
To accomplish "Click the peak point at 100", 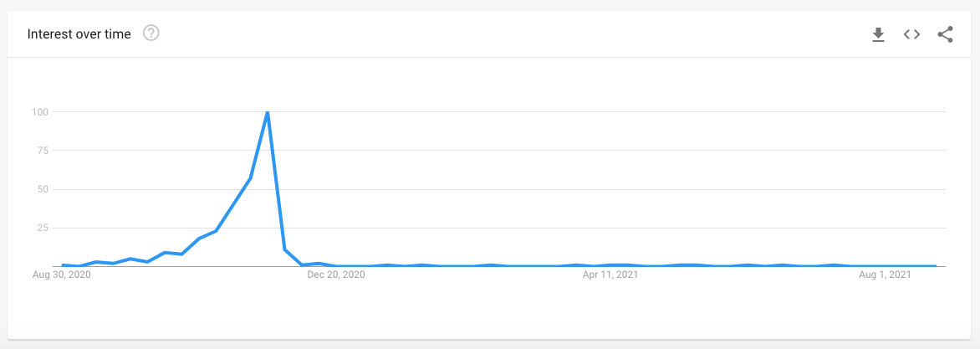I will [268, 112].
